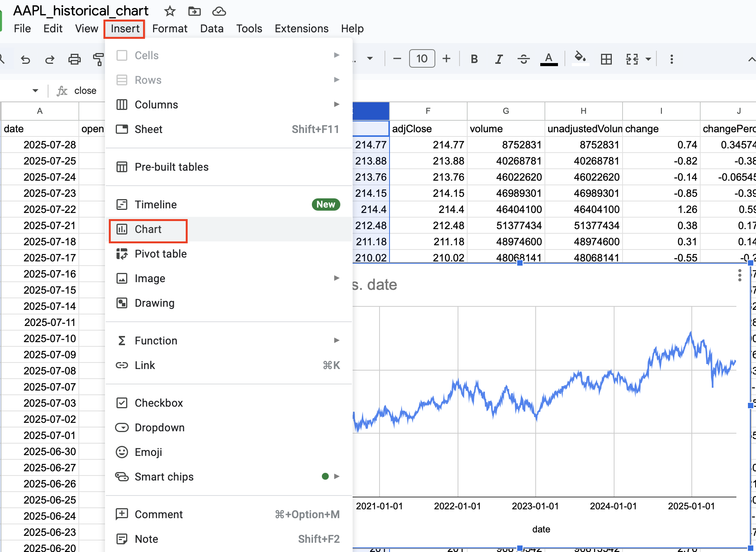Open the File menu
The image size is (756, 552).
22,28
